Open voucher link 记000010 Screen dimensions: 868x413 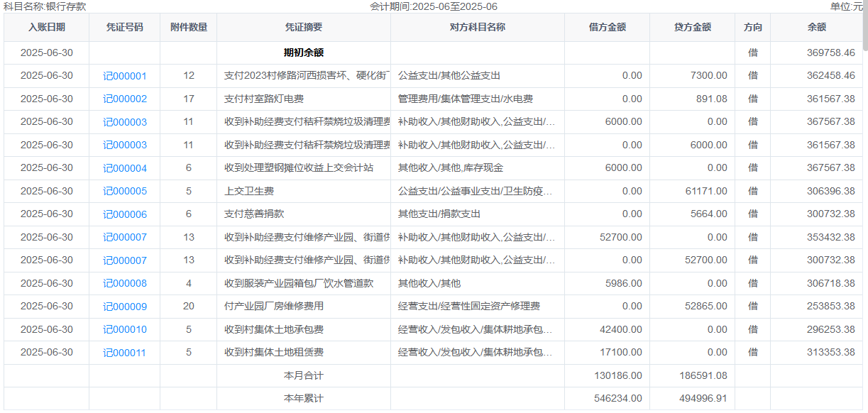(124, 330)
